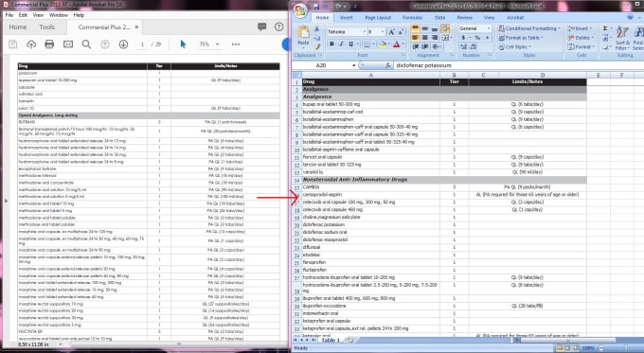Screen dimensions: 644x353
Task: Toggle Align Text Right in Excel
Action: coord(434,38)
